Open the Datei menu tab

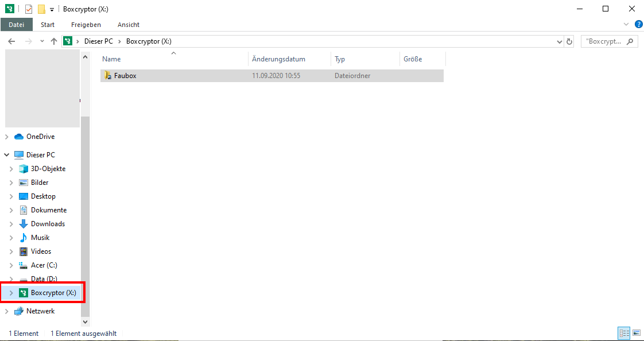click(17, 25)
